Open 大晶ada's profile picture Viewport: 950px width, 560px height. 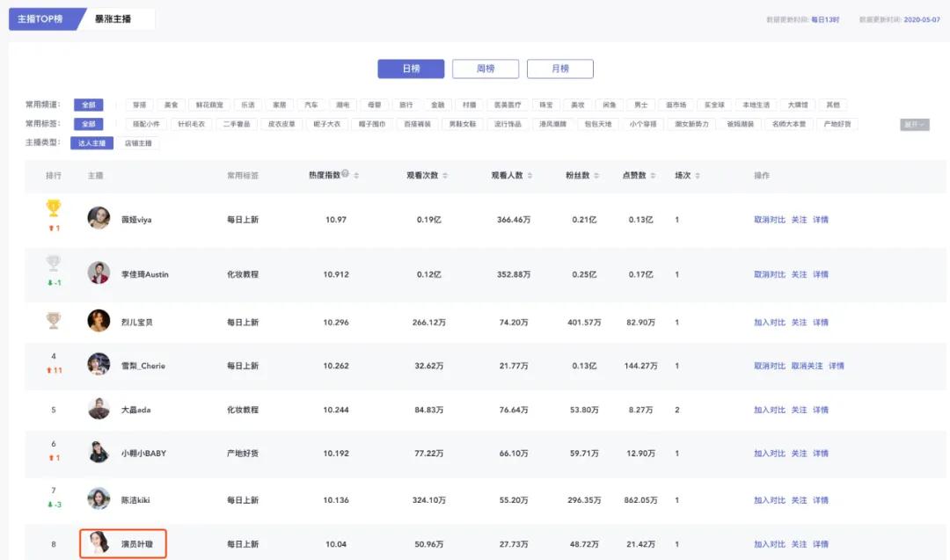[99, 409]
